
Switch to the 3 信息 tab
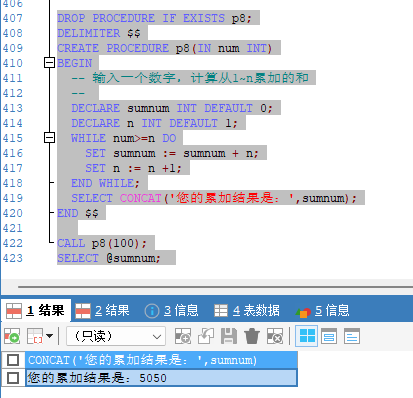171,311
